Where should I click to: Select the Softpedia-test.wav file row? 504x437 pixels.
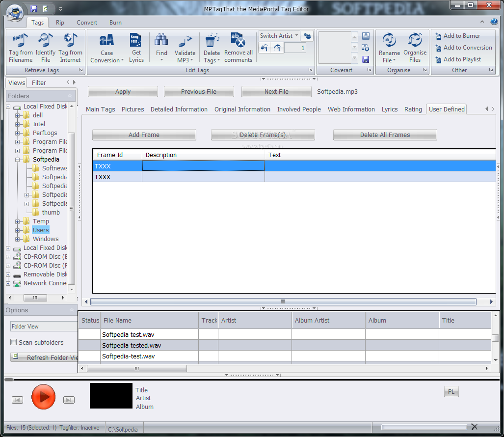[285, 356]
